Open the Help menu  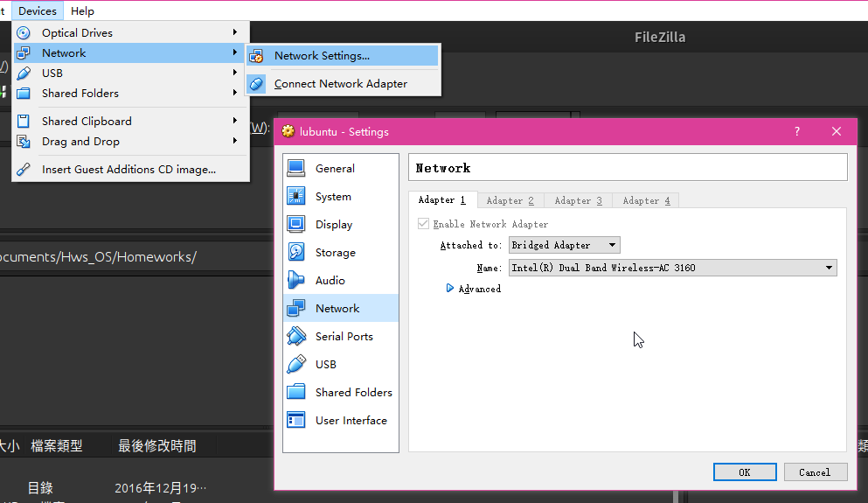coord(82,11)
